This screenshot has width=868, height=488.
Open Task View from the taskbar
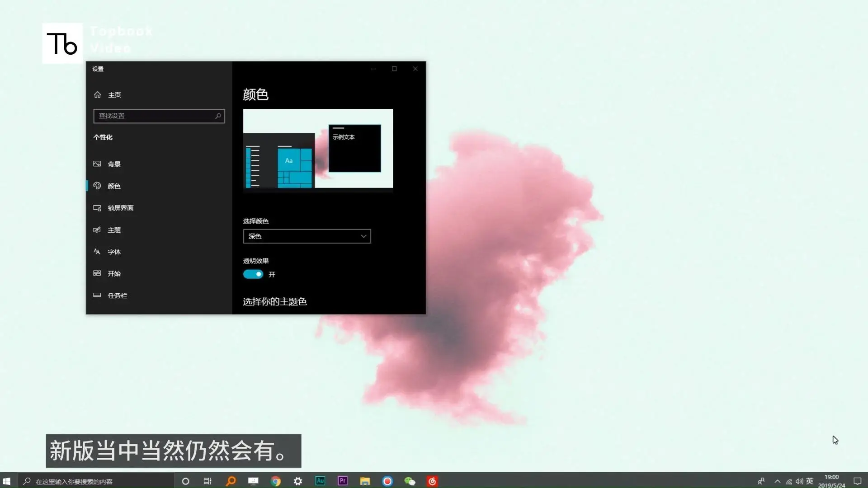207,481
